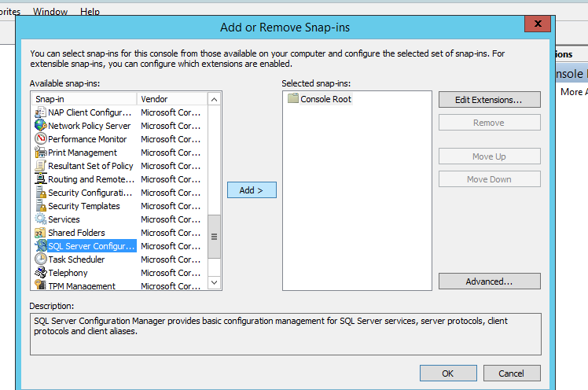Click the Advanced... button
This screenshot has width=588, height=390.
click(490, 281)
